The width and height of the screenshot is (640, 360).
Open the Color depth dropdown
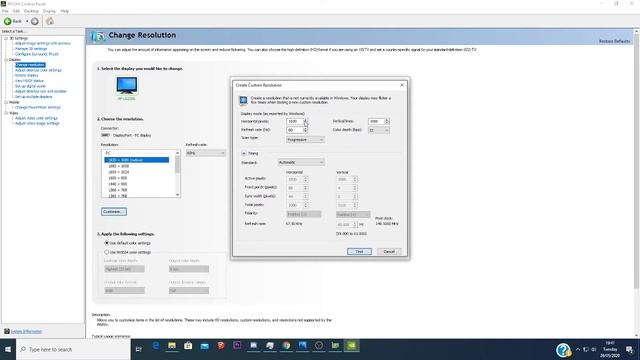pyautogui.click(x=379, y=130)
